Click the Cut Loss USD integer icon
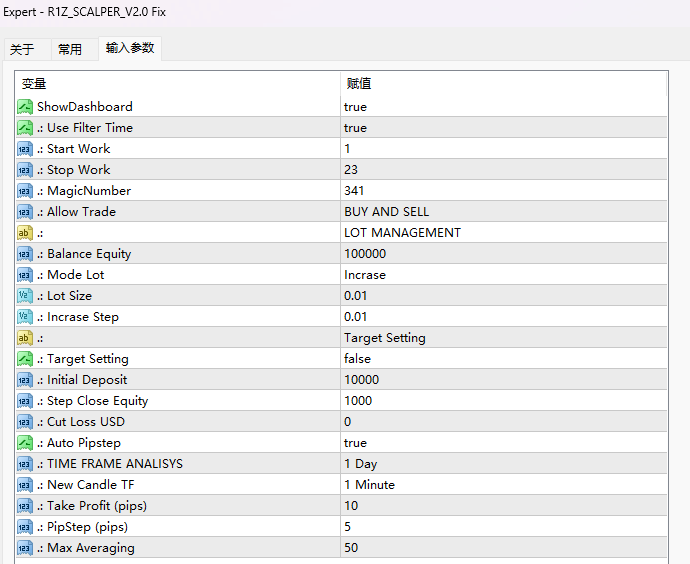 pyautogui.click(x=25, y=422)
